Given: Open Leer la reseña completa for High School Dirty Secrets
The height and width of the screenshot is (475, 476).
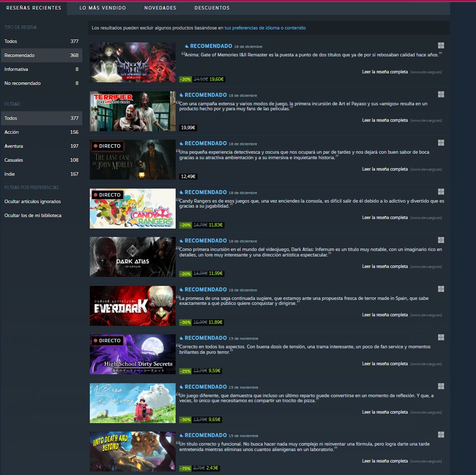Looking at the screenshot, I should click(x=385, y=364).
